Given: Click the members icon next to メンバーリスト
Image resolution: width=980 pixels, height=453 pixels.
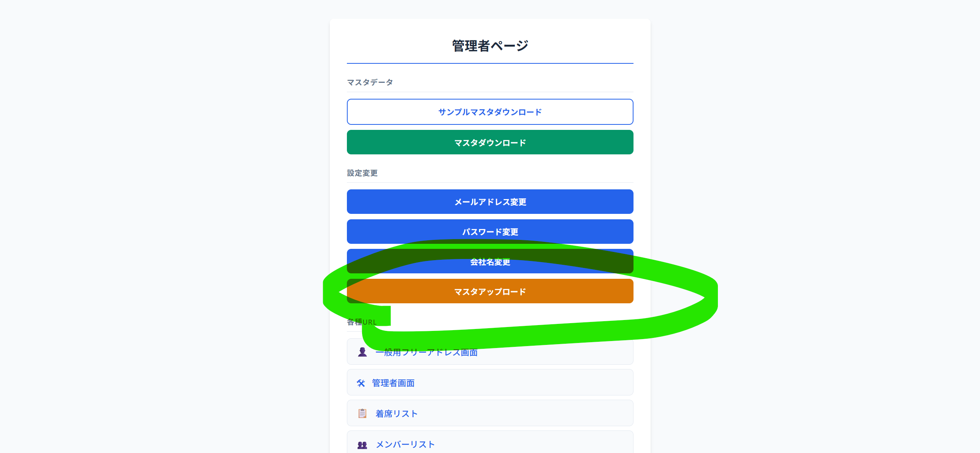Looking at the screenshot, I should [363, 444].
